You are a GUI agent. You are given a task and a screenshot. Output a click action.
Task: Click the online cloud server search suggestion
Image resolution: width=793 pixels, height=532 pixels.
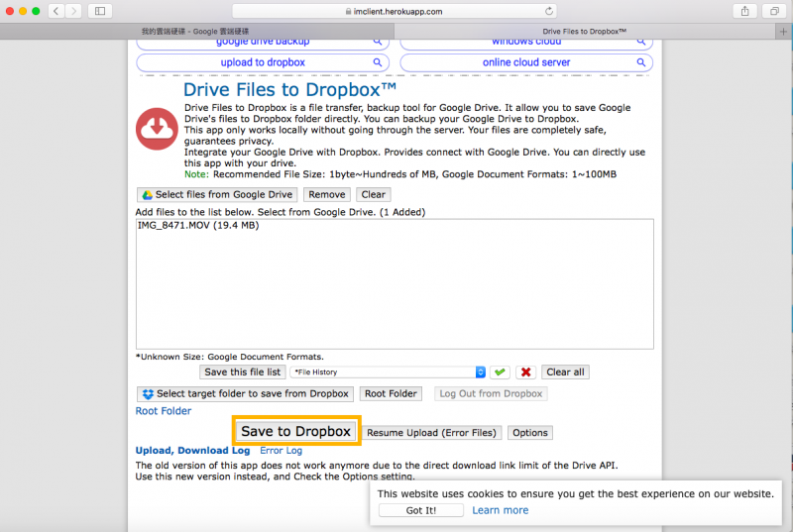pyautogui.click(x=526, y=62)
